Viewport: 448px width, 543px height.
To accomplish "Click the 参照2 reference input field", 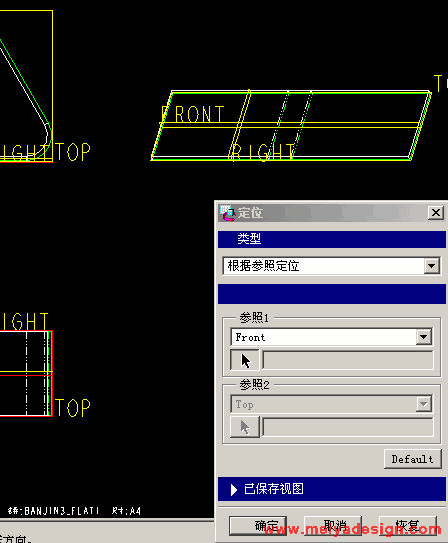I will click(x=348, y=427).
